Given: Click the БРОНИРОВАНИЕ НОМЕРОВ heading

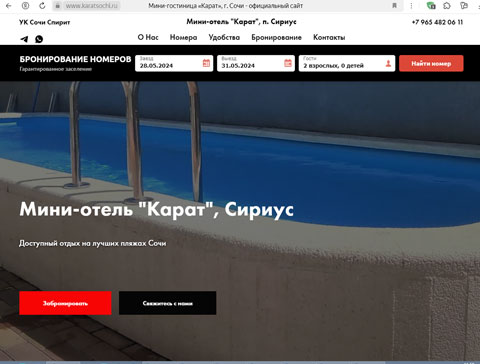Looking at the screenshot, I should [x=75, y=59].
